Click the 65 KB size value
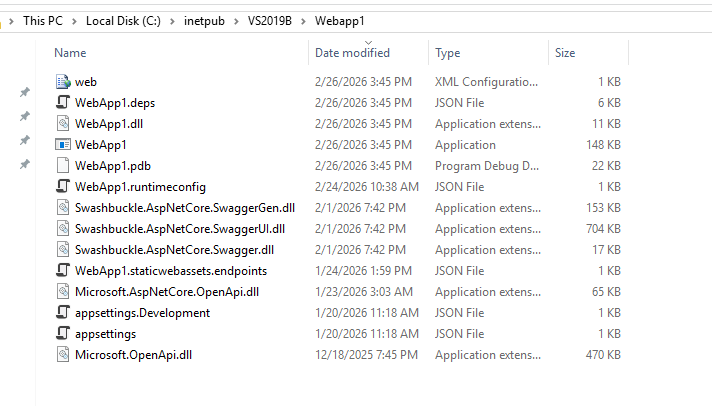The image size is (712, 406). 606,292
